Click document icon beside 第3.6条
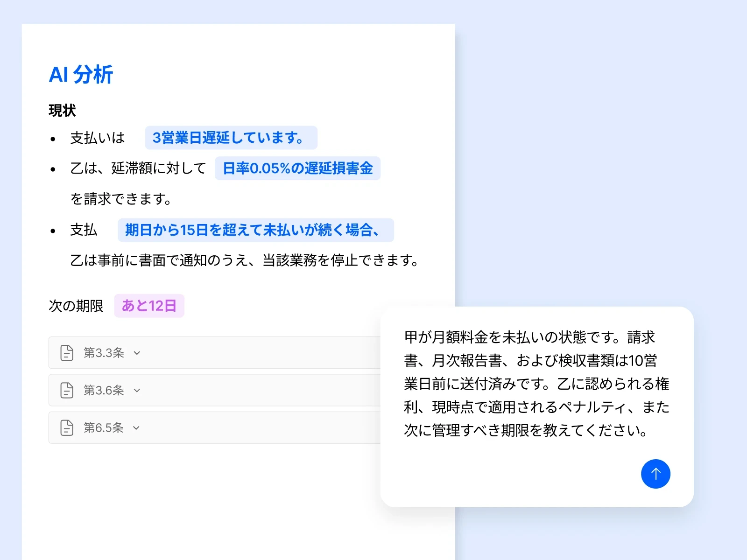The width and height of the screenshot is (747, 560). tap(67, 390)
